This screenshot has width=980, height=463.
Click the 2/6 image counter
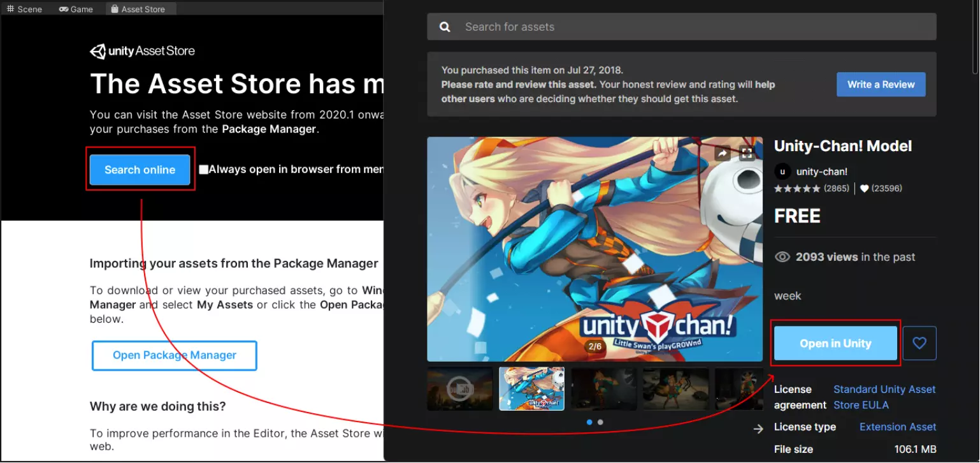[595, 346]
